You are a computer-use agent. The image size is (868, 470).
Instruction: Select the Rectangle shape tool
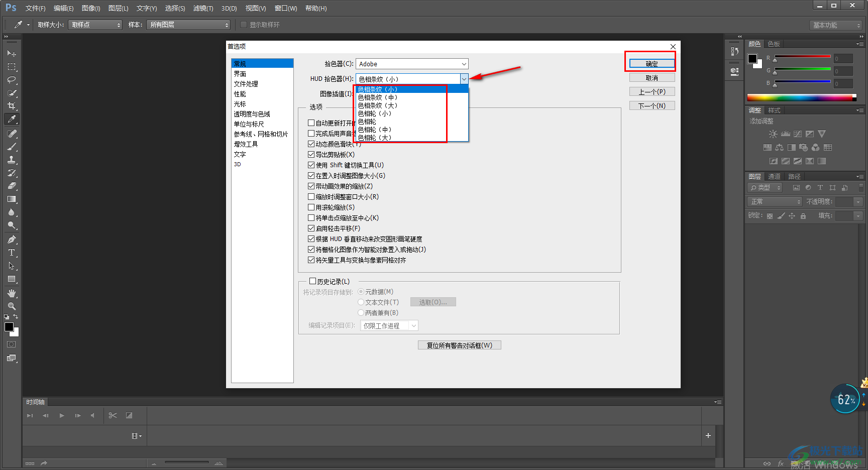12,279
